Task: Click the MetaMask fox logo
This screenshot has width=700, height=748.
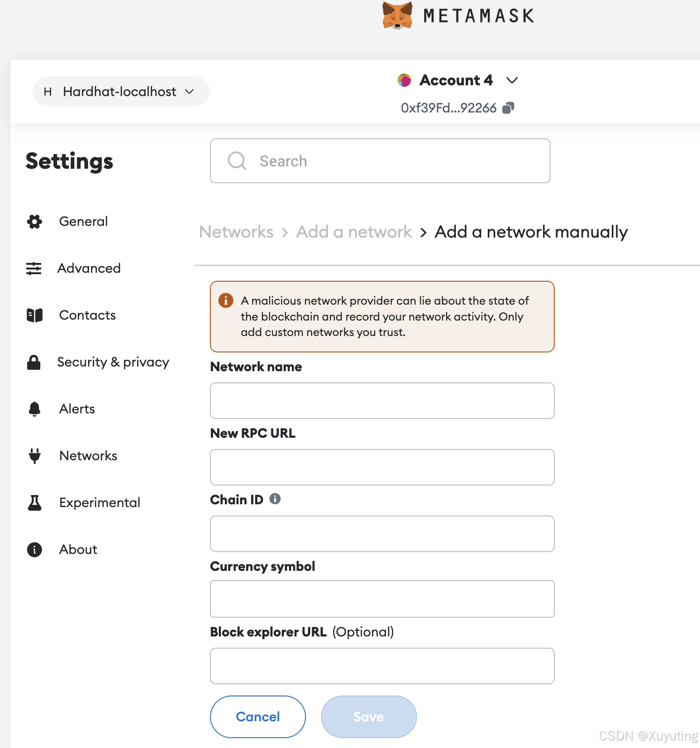Action: coord(397,15)
